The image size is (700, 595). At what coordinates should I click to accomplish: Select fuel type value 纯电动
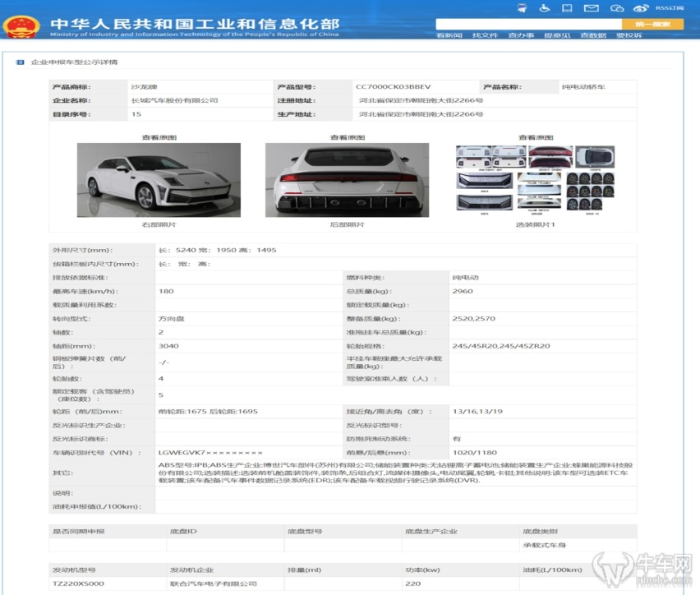coord(465,278)
